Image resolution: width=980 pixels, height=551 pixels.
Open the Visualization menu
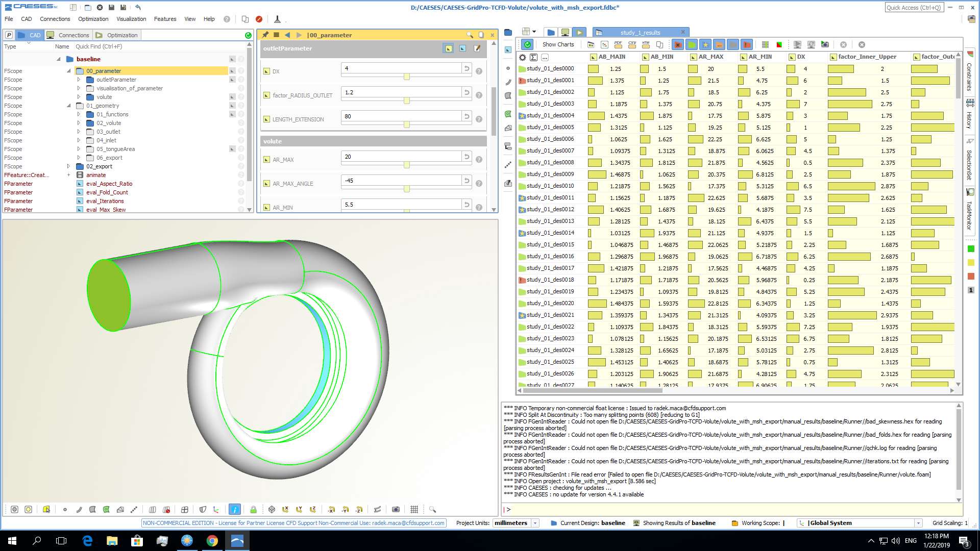click(131, 19)
